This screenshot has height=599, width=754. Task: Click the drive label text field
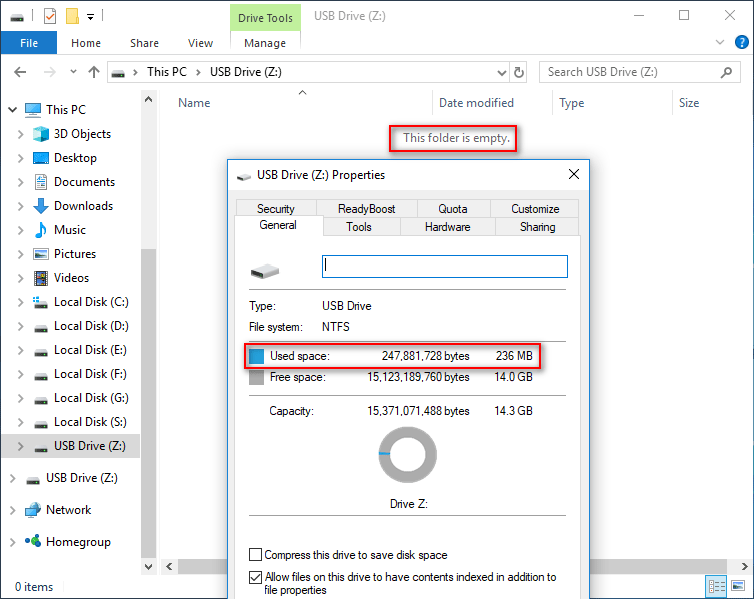pyautogui.click(x=444, y=266)
